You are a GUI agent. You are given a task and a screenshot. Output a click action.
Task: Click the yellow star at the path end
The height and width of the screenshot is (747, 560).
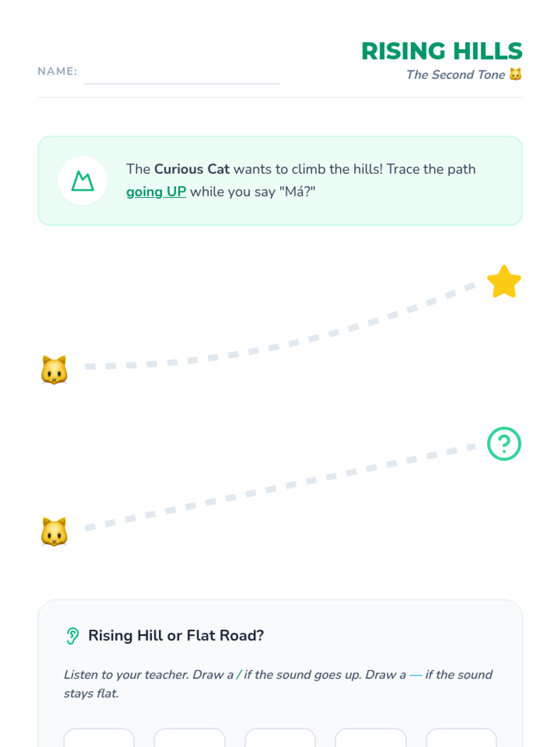(x=504, y=282)
